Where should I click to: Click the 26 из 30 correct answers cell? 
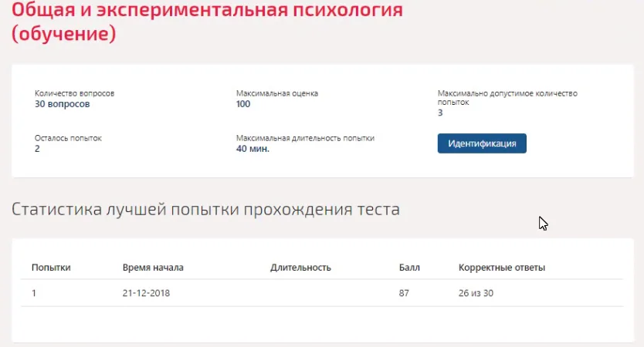point(476,293)
